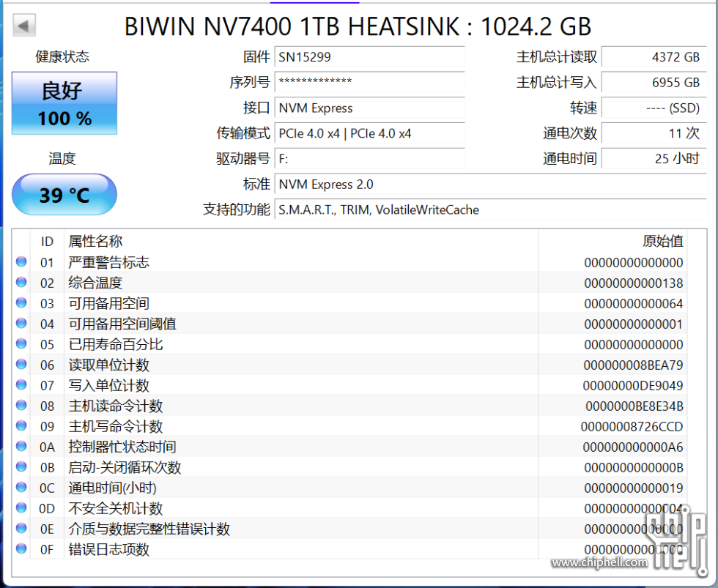Select raw value 0000000BE8E34B
Image resolution: width=718 pixels, height=588 pixels.
point(634,406)
